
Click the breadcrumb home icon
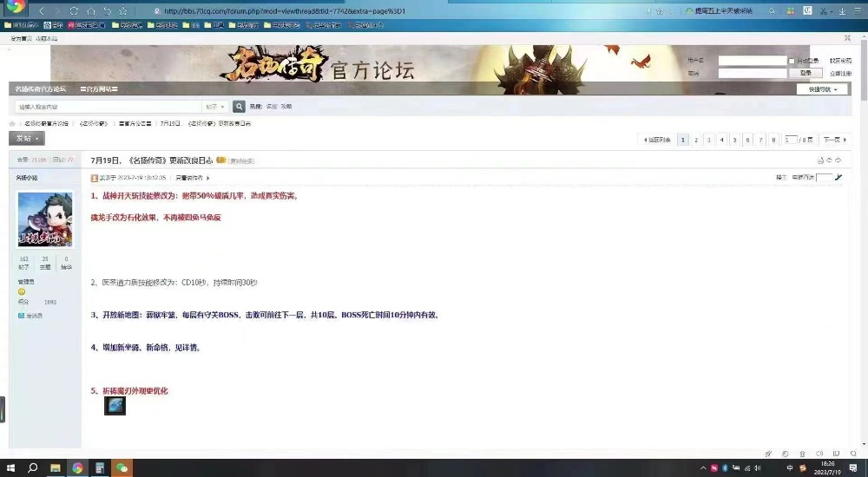pos(12,123)
